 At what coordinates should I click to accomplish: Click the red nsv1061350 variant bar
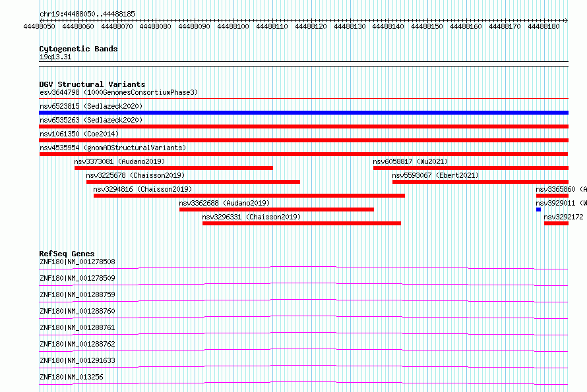[x=303, y=140]
